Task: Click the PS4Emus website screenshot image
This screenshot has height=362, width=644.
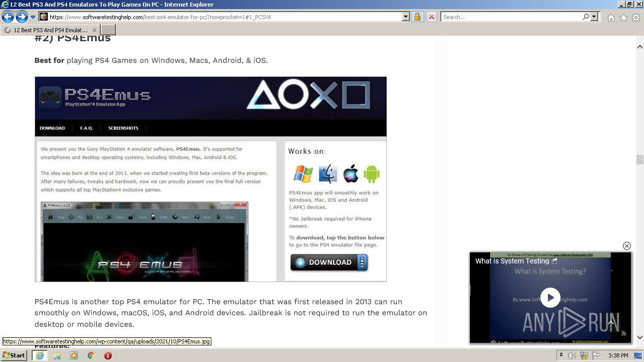Action: click(x=210, y=179)
